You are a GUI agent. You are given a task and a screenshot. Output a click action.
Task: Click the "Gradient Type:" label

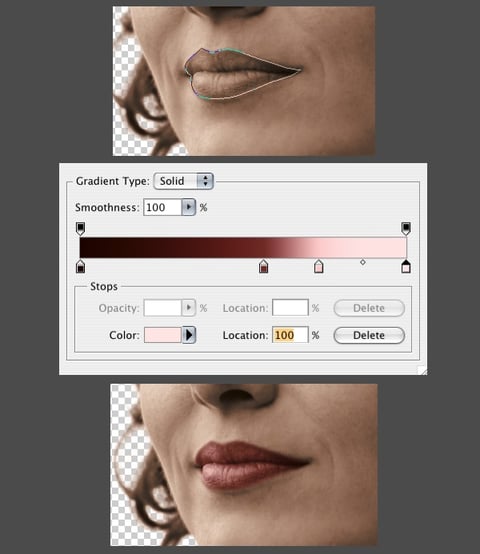pos(113,182)
